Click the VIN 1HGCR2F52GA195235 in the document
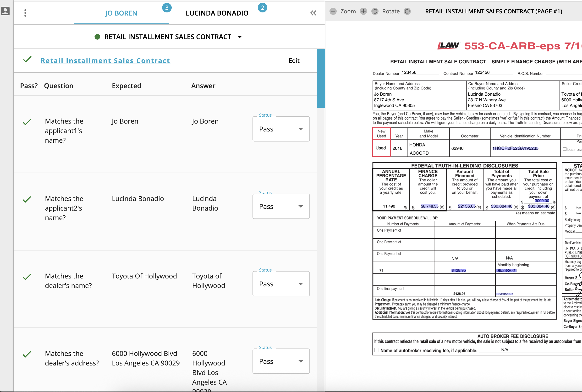This screenshot has height=392, width=582. coord(515,148)
